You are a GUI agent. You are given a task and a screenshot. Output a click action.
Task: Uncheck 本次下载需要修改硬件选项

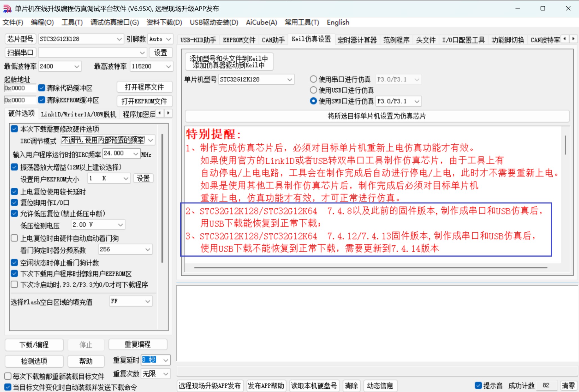(x=14, y=129)
